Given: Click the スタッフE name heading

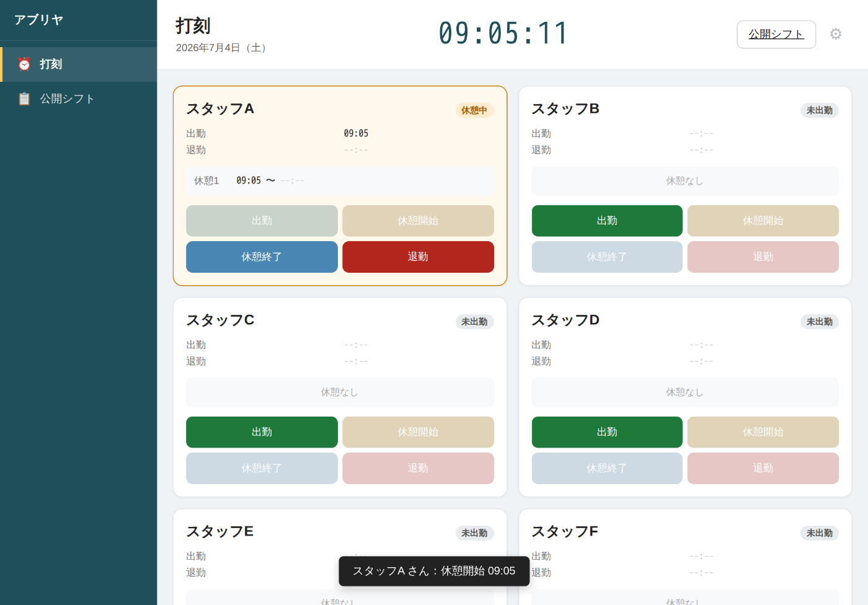Looking at the screenshot, I should pos(220,532).
